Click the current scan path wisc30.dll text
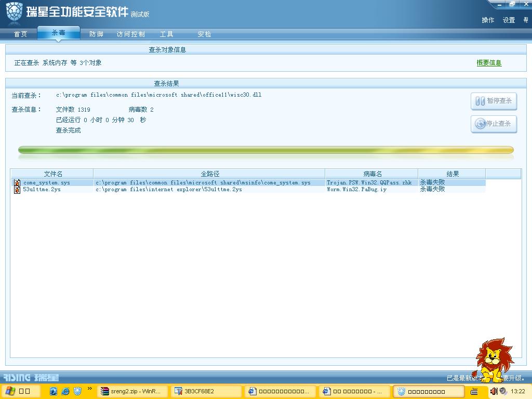This screenshot has width=532, height=399. tap(159, 95)
